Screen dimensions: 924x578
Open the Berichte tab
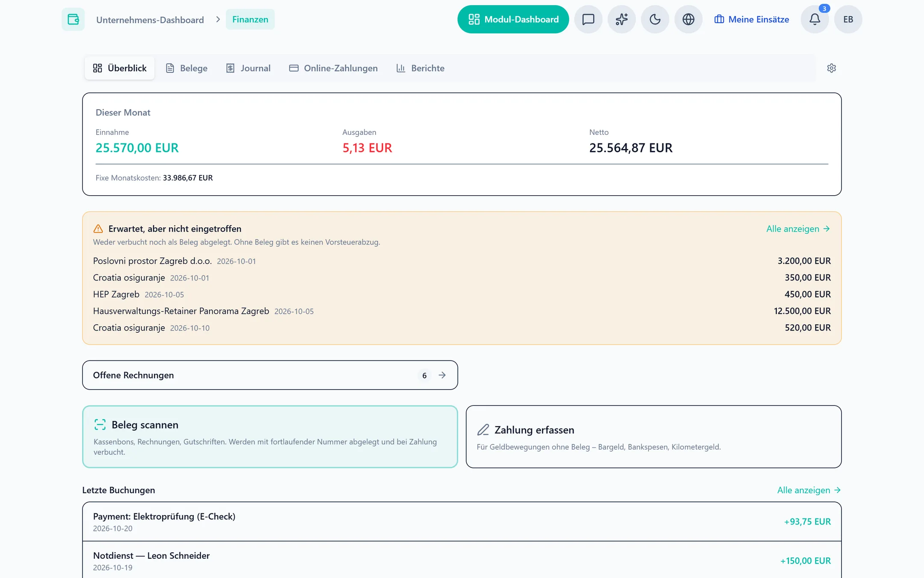(x=421, y=68)
